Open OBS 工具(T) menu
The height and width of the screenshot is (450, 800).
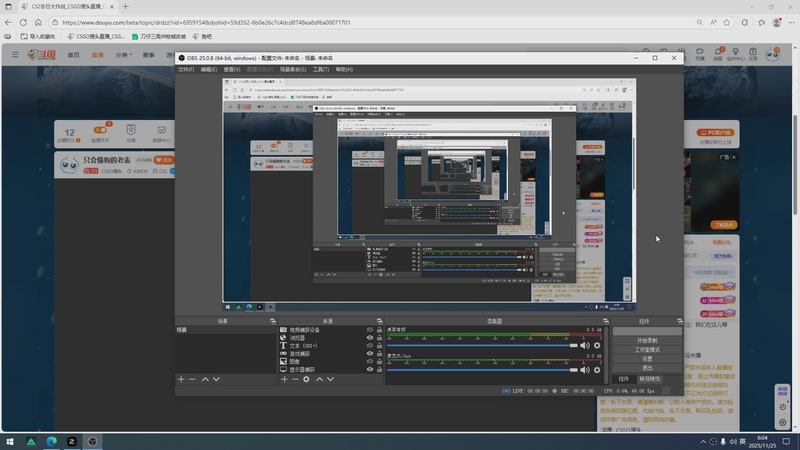[x=321, y=69]
